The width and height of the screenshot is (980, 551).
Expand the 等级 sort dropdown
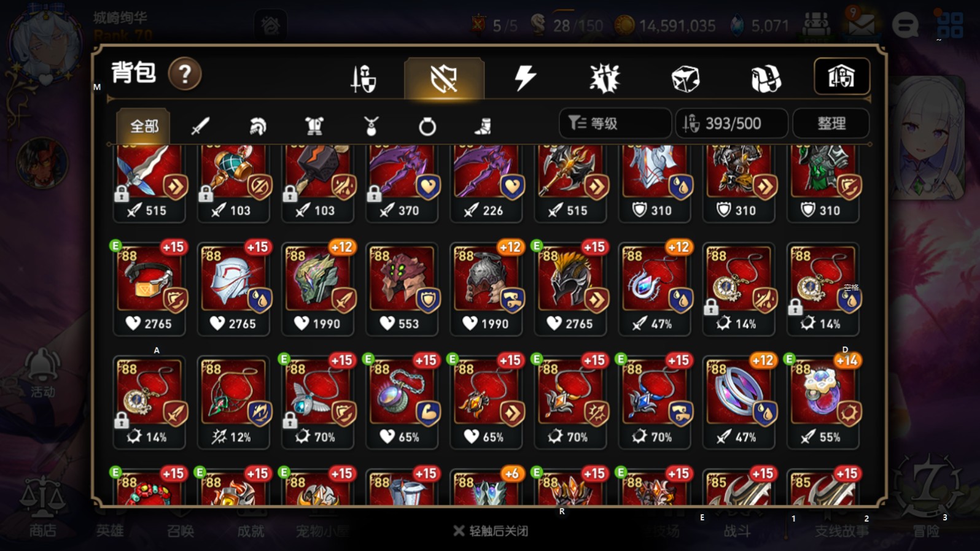click(615, 123)
